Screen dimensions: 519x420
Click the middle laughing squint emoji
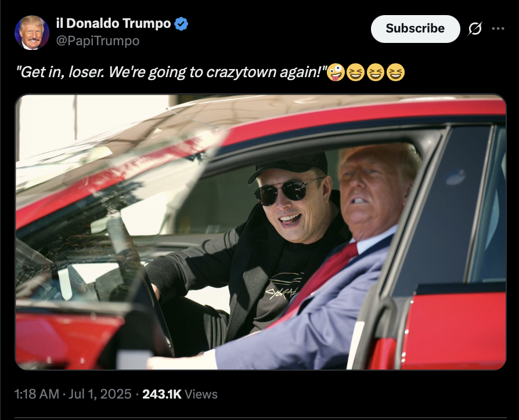[x=376, y=72]
